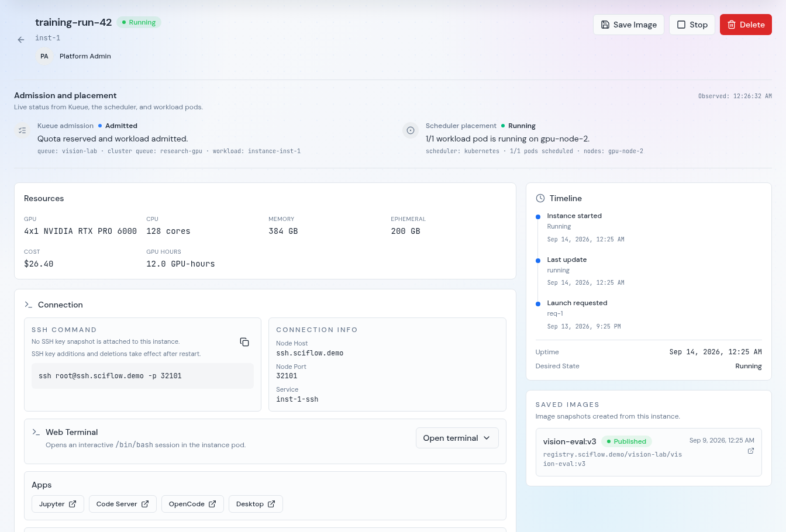Click the 384 GB memory value

coord(283,231)
